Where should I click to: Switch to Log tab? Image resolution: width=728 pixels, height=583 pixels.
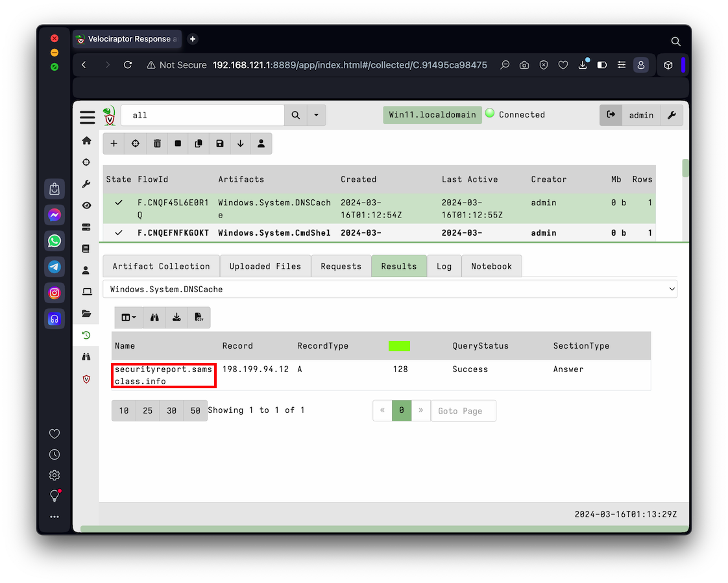444,266
